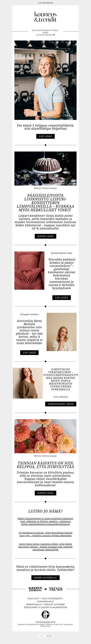Viewport: 91px width, 644px height.
Task: Open 10 loistavaa tv-sarjaa link
Action: coord(45,534)
